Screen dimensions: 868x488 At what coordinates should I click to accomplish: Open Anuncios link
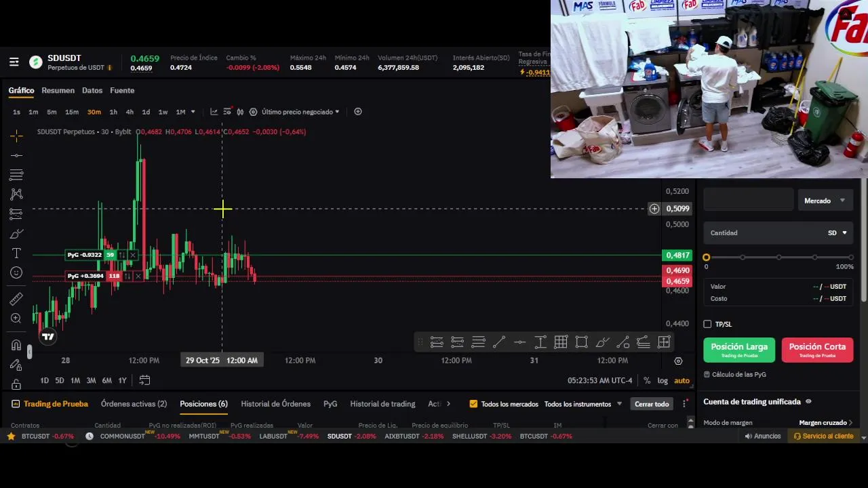[763, 436]
